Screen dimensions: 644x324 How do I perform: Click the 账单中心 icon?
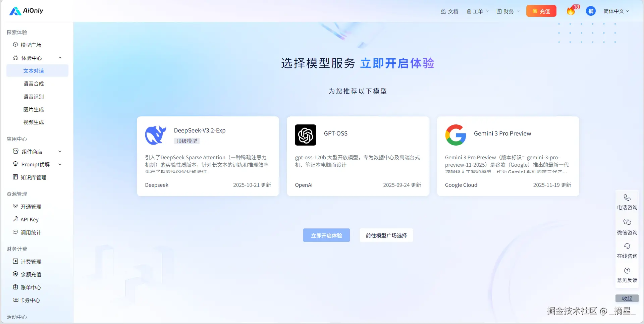[15, 287]
